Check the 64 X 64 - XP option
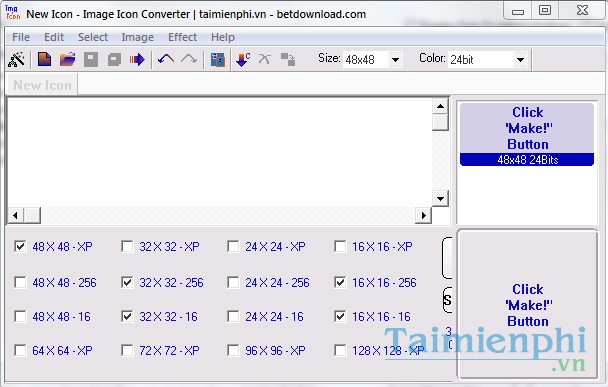The image size is (608, 387). point(20,350)
